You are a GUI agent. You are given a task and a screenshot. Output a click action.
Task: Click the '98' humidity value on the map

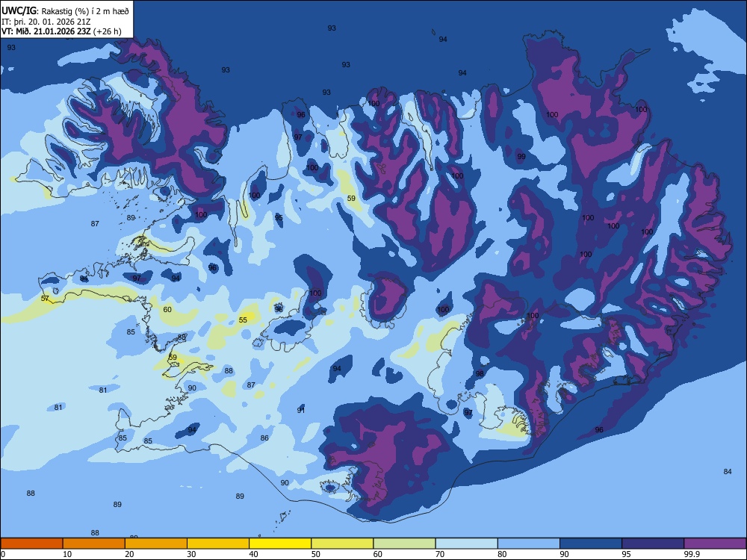(x=480, y=373)
